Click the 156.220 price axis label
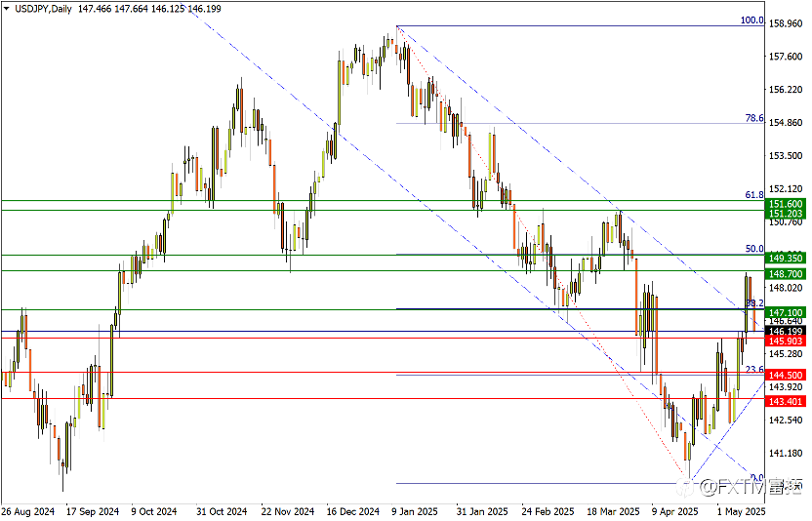Screen dimensions: 812x521 pyautogui.click(x=786, y=90)
